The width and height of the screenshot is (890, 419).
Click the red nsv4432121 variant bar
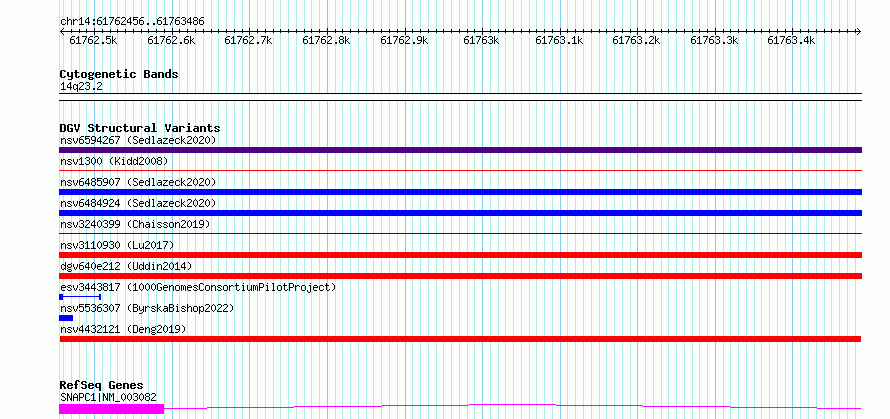(460, 339)
